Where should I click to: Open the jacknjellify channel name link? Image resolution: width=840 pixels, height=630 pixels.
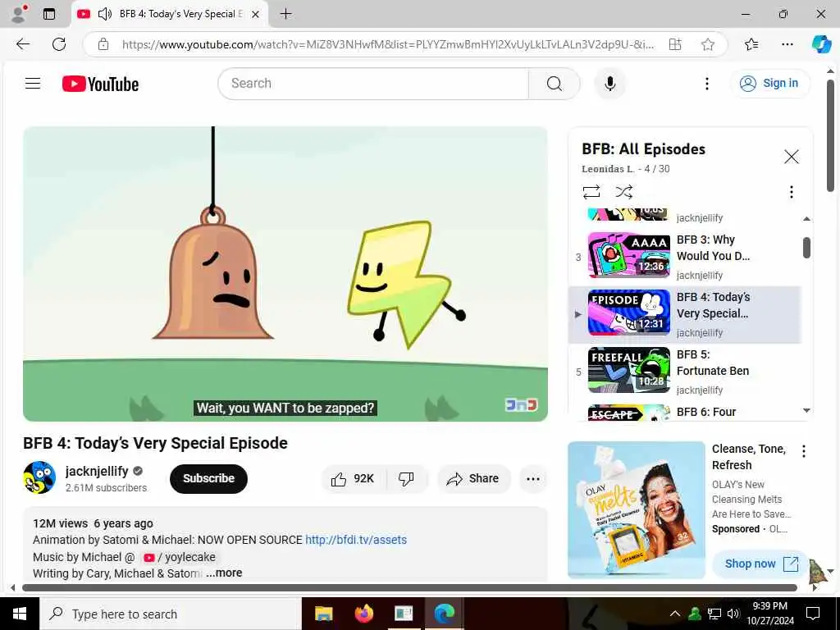point(97,471)
